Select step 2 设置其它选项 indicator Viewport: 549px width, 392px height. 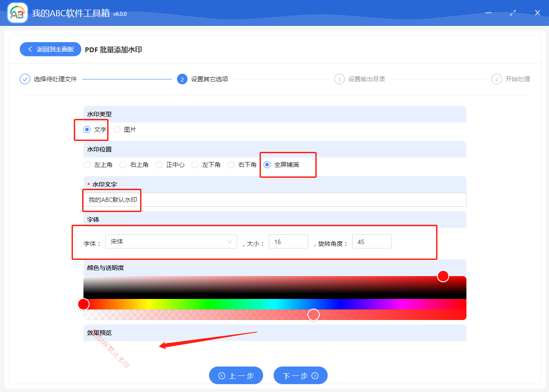[x=182, y=79]
